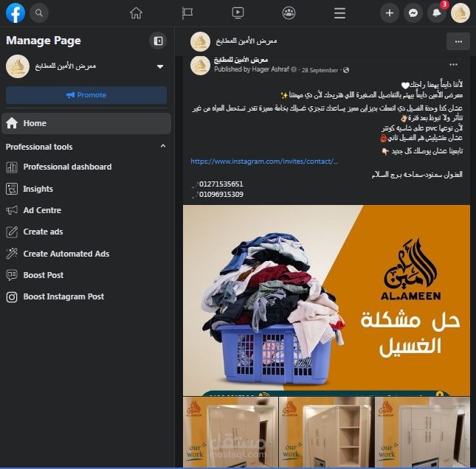Click the public globe audience icon
Image resolution: width=476 pixels, height=469 pixels.
pos(346,70)
